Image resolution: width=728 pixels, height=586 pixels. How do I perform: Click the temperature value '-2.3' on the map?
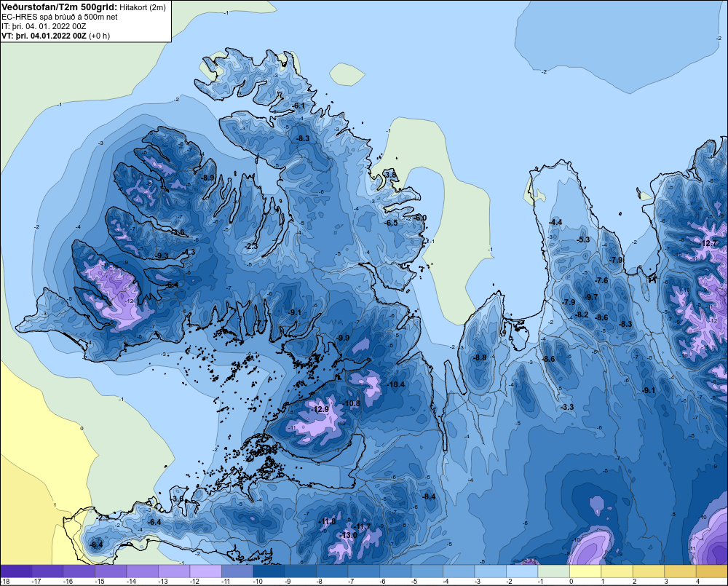(x=251, y=246)
